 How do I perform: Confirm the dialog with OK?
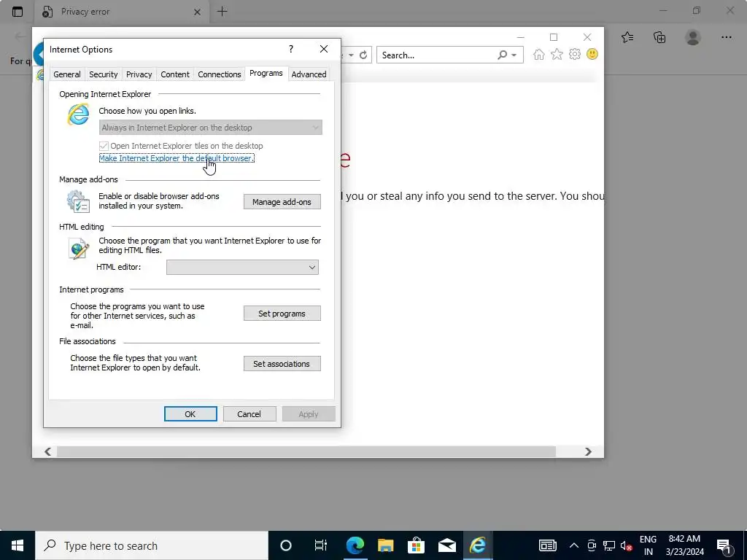coord(190,414)
